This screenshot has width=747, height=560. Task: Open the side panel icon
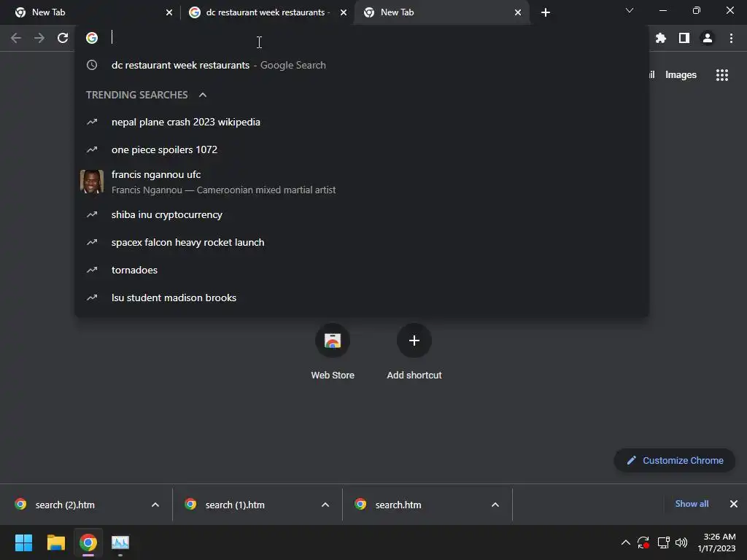[x=684, y=38]
